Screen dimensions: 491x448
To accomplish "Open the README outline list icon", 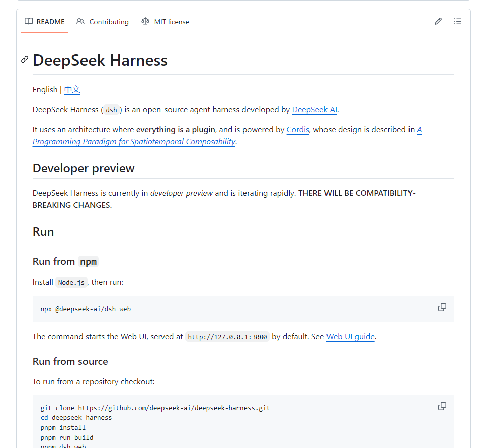I will (x=457, y=21).
